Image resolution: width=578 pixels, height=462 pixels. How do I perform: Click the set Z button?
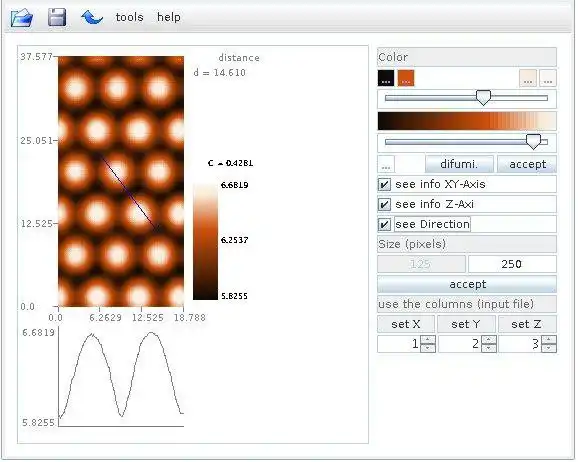[x=527, y=324]
